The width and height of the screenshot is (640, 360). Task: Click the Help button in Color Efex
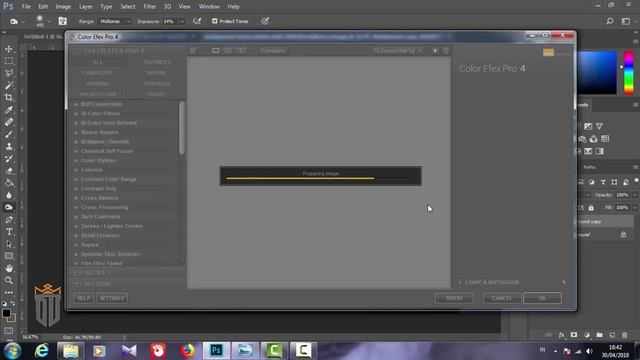pyautogui.click(x=84, y=298)
